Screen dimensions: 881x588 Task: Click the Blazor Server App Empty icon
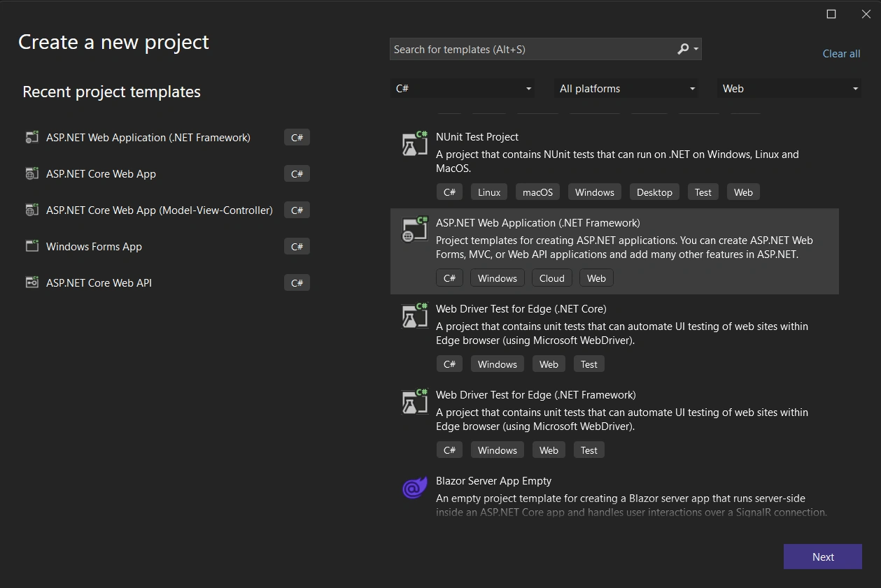[415, 487]
